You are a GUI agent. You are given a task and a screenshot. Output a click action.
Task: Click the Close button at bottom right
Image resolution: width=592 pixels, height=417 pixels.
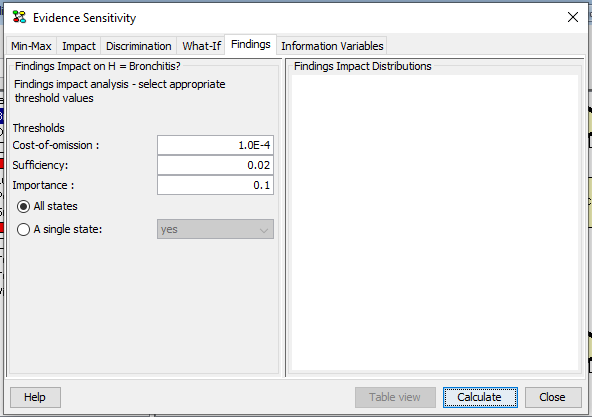click(x=553, y=397)
